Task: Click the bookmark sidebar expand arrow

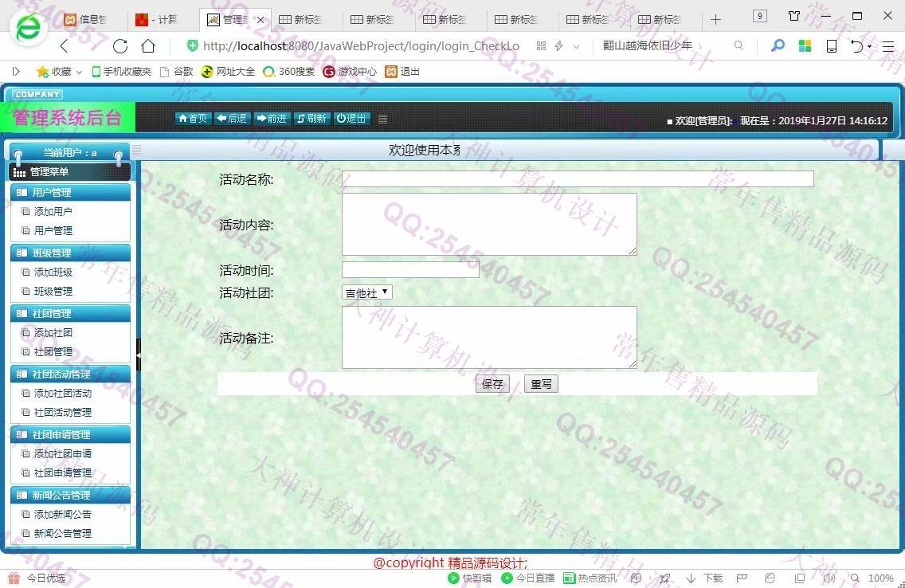Action: pyautogui.click(x=16, y=72)
